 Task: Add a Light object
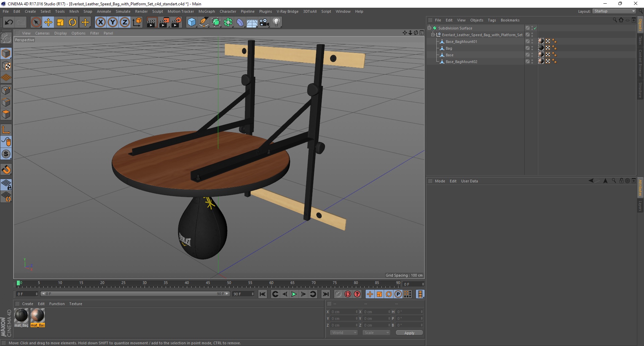point(276,22)
